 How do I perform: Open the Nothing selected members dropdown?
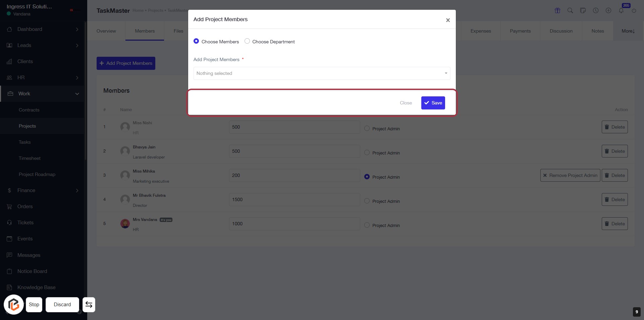tap(322, 73)
